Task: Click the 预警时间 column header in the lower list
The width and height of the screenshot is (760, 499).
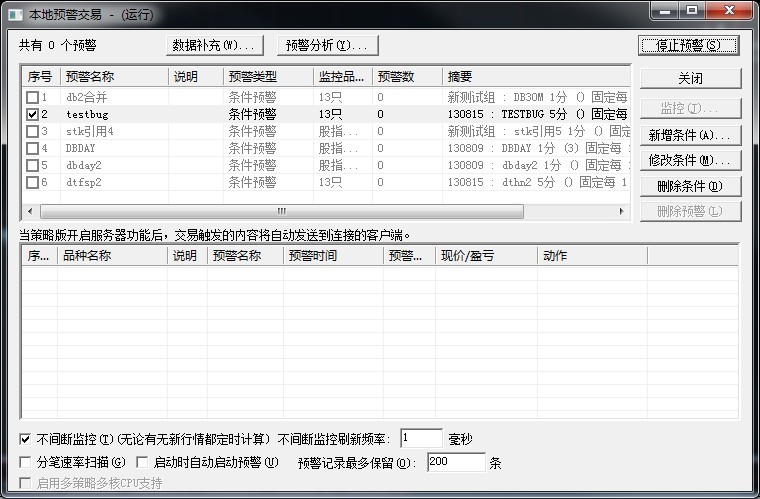Action: (x=332, y=256)
